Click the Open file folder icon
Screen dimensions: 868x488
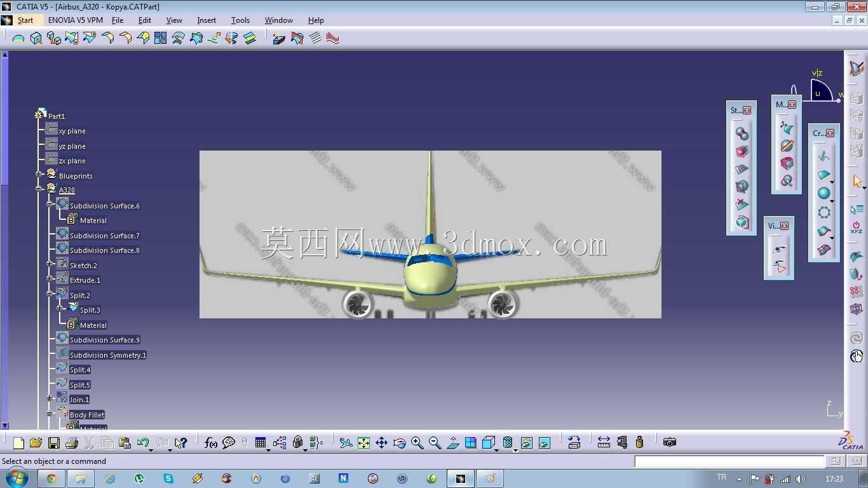pos(36,443)
